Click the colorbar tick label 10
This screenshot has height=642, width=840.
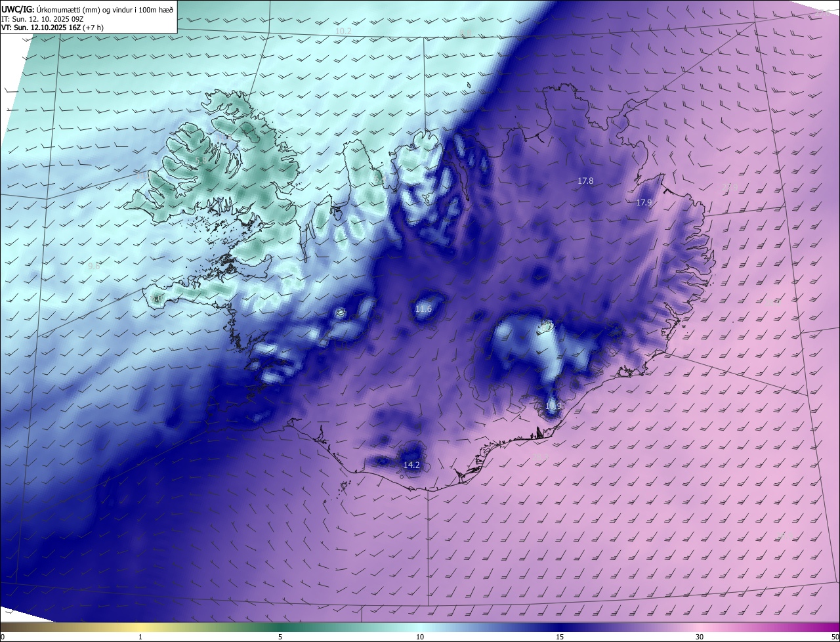click(x=420, y=637)
